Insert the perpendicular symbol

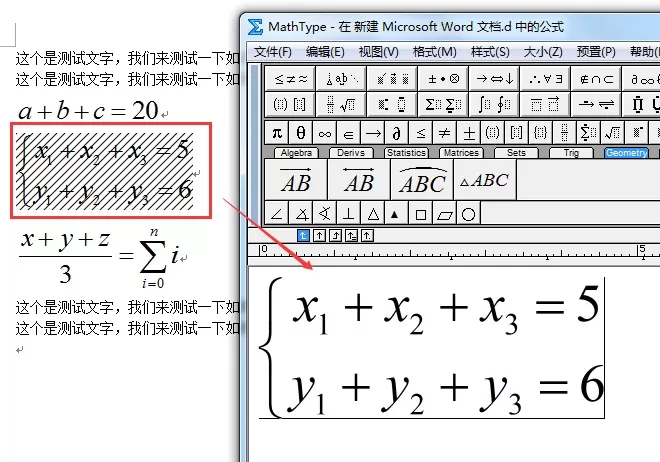pyautogui.click(x=349, y=213)
